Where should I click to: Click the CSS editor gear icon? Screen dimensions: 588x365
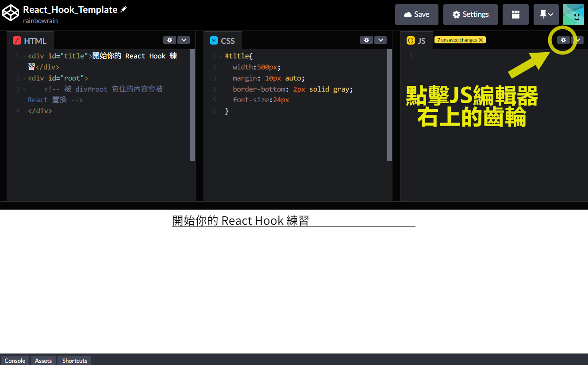pos(366,40)
